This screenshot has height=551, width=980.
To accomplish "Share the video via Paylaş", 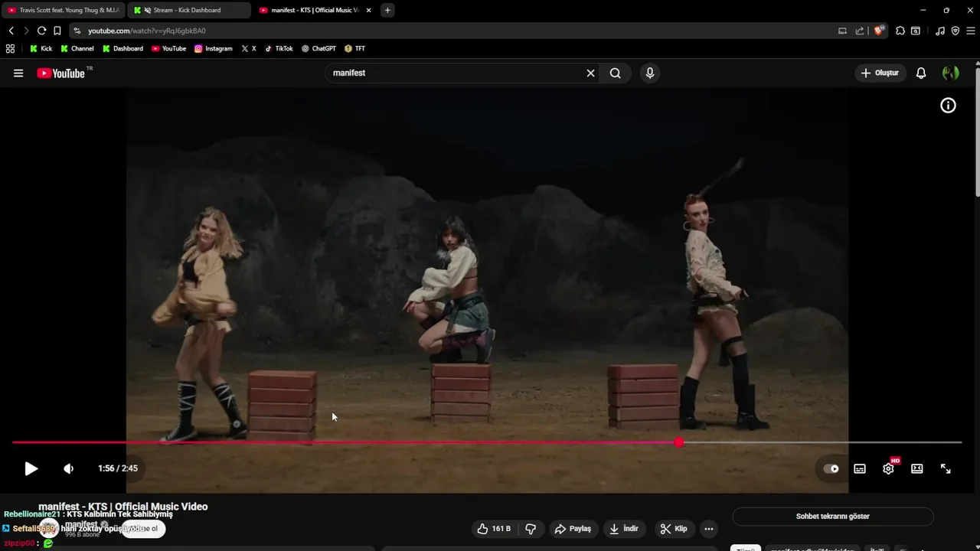I will click(x=573, y=529).
